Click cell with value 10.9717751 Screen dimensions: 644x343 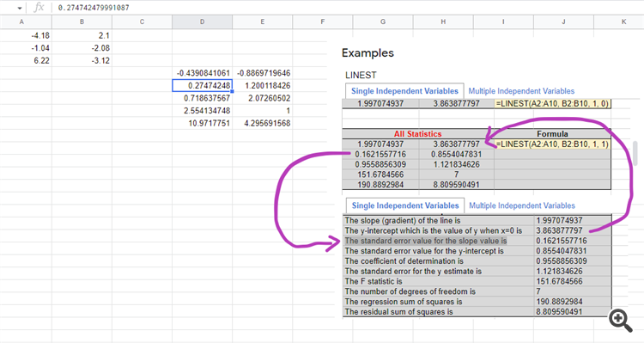tap(202, 123)
